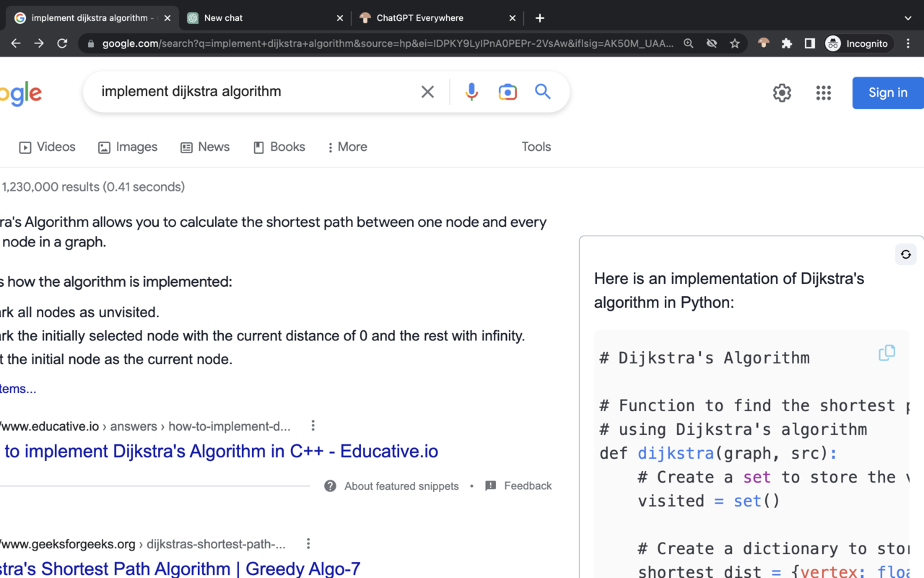
Task: Toggle content visibility with the eye-slash icon
Action: click(711, 43)
